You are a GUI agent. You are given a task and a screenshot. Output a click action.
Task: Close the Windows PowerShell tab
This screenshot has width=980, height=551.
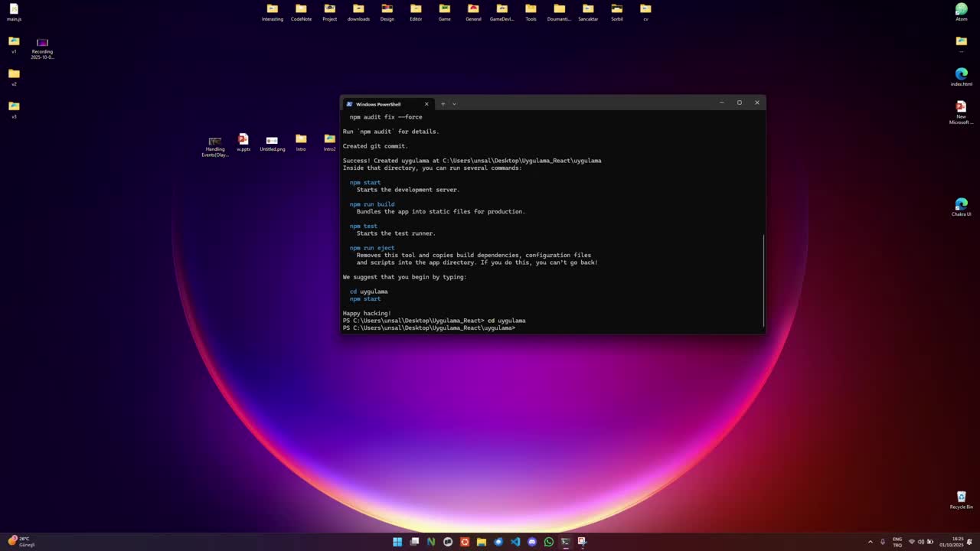[x=426, y=104]
